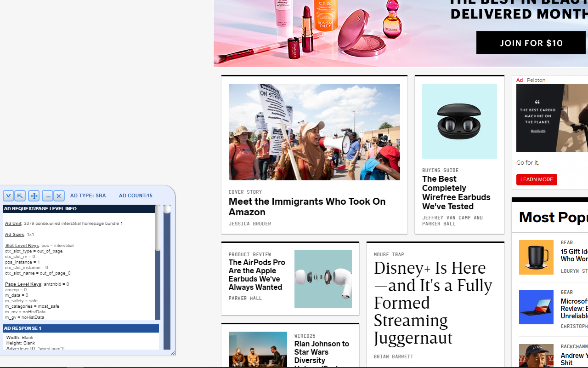Open the Microsoft review article link
Image resolution: width=588 pixels, height=368 pixels.
[x=574, y=309]
